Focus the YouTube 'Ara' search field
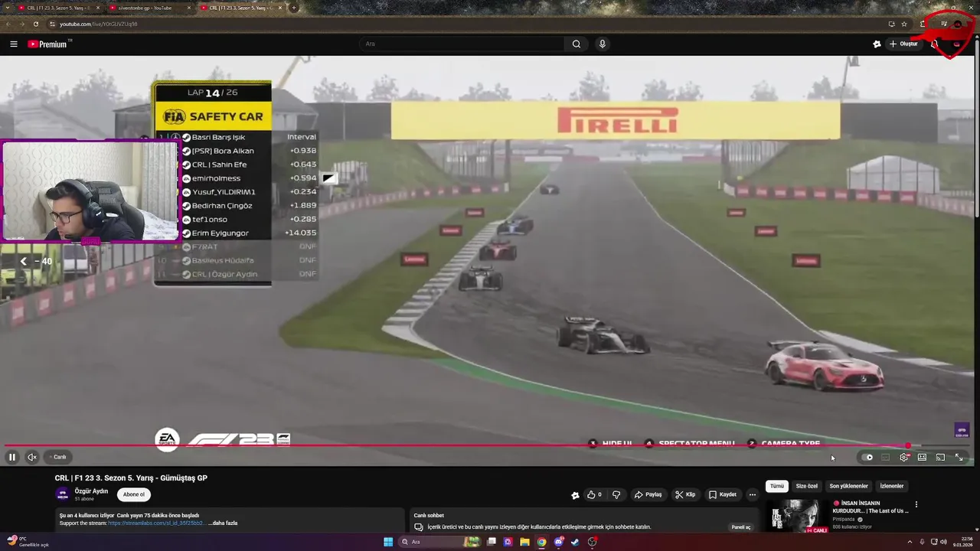The image size is (980, 551). pyautogui.click(x=463, y=44)
